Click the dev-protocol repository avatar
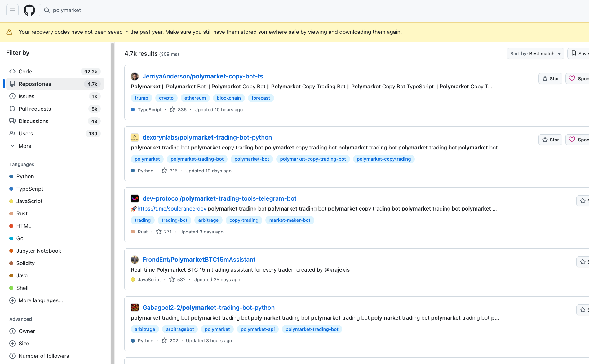589x364 pixels. (x=135, y=198)
